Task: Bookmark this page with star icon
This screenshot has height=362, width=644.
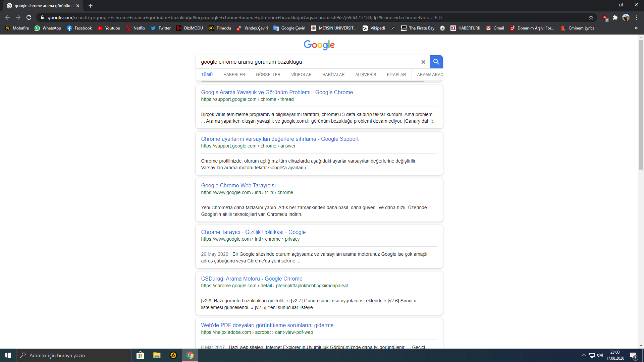Action: 591,17
